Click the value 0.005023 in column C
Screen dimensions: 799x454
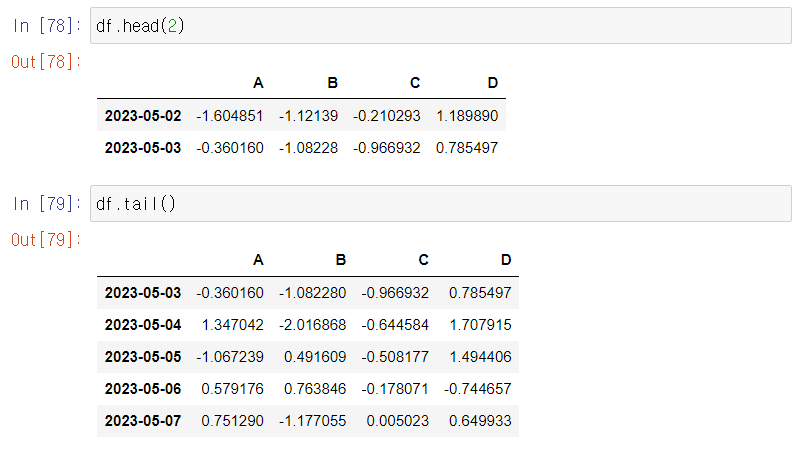[x=397, y=420]
